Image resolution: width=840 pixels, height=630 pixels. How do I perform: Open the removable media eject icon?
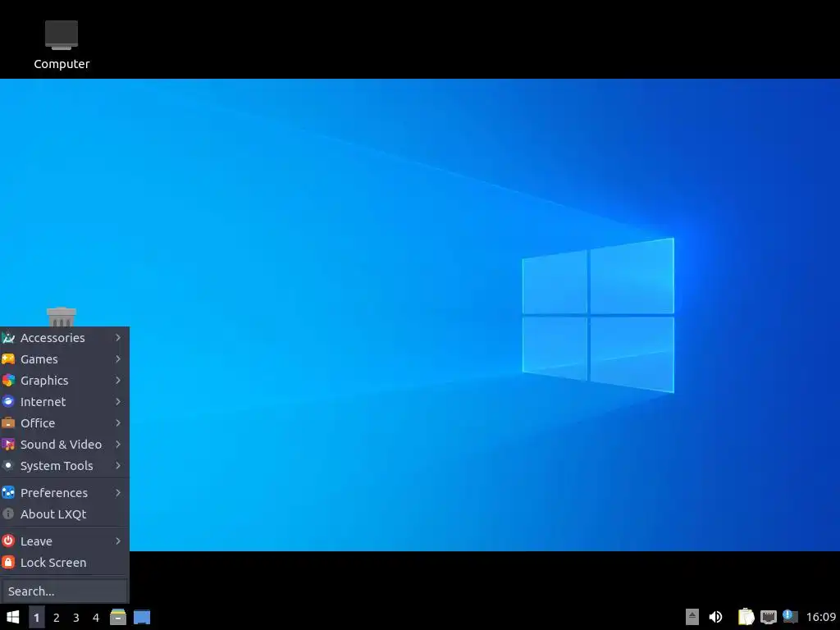coord(692,617)
